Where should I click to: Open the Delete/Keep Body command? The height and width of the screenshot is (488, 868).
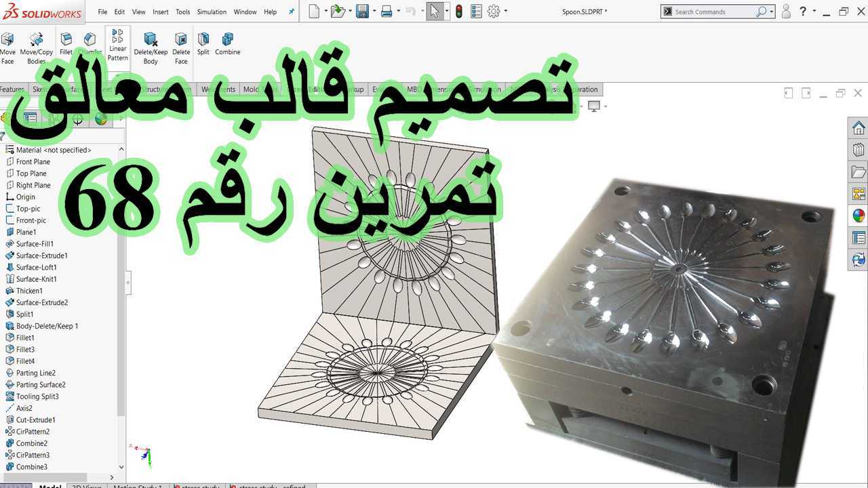pos(151,48)
